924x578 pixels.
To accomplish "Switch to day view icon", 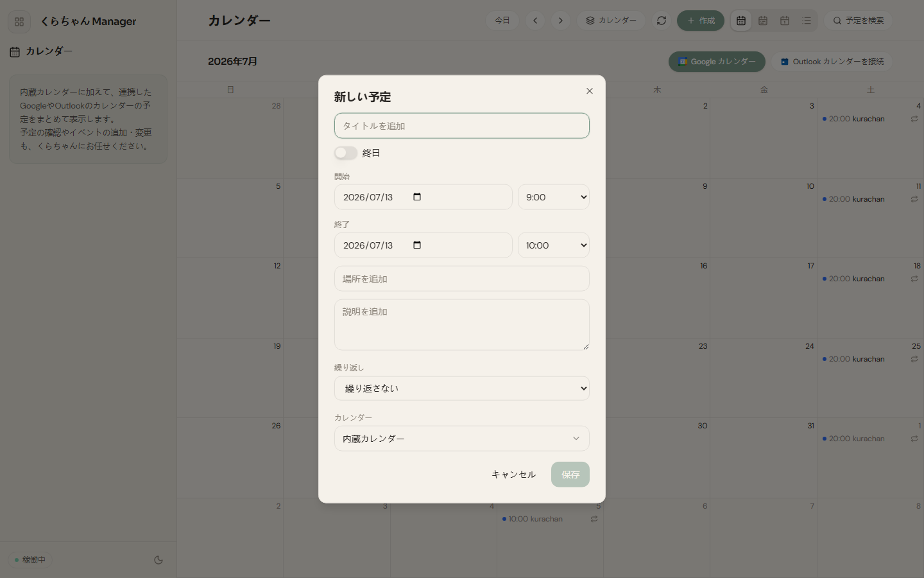I will 785,21.
